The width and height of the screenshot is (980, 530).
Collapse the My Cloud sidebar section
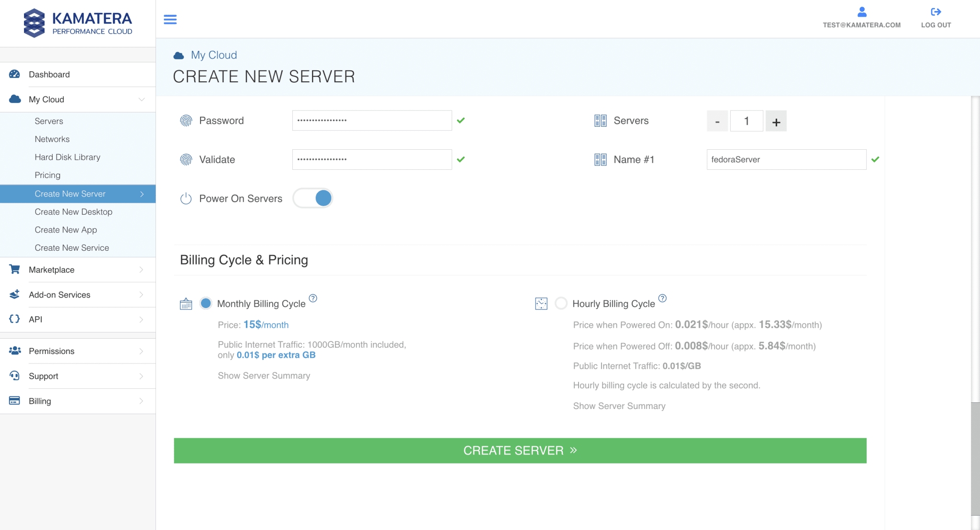coord(142,99)
